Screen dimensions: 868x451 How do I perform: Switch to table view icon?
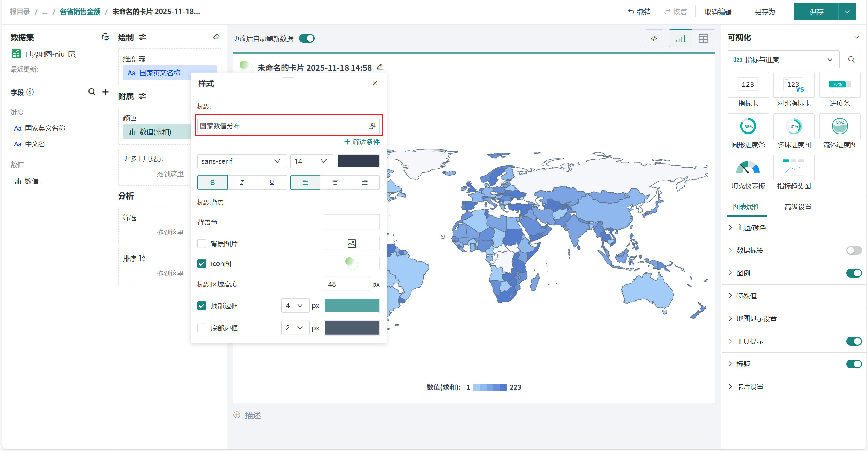tap(703, 39)
